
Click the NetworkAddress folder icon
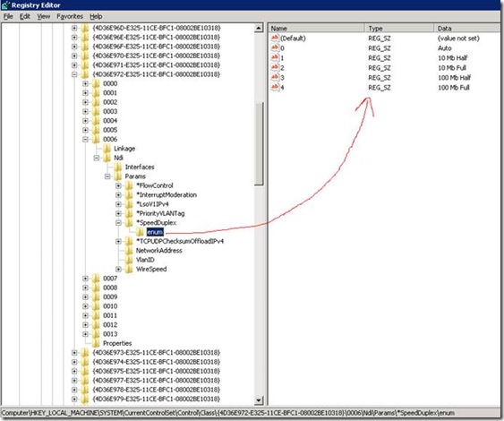point(129,251)
